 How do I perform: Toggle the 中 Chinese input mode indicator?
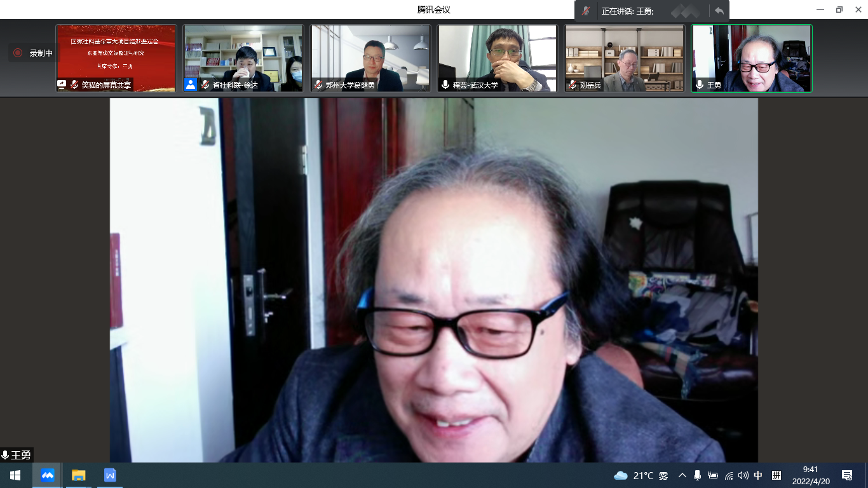pyautogui.click(x=758, y=475)
